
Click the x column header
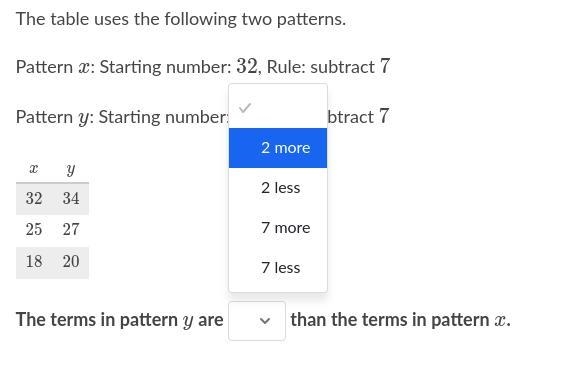[x=34, y=169]
